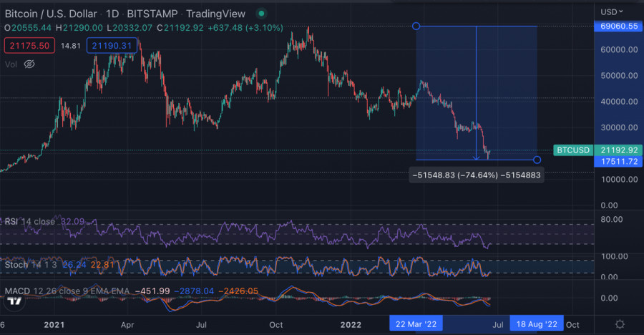Click the 17511.72 price label on the axis
Screen dimensions: 644x335
click(x=618, y=162)
